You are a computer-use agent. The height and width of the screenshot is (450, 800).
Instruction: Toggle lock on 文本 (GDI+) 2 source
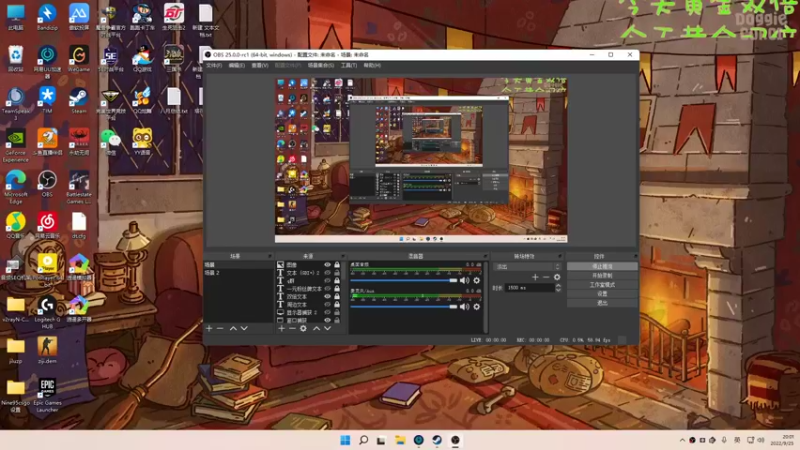(337, 273)
